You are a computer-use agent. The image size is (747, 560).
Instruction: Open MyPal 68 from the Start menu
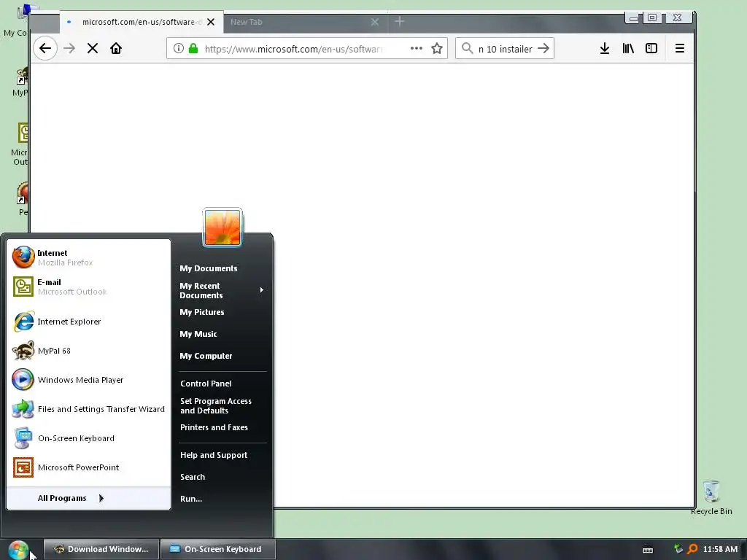[88, 351]
